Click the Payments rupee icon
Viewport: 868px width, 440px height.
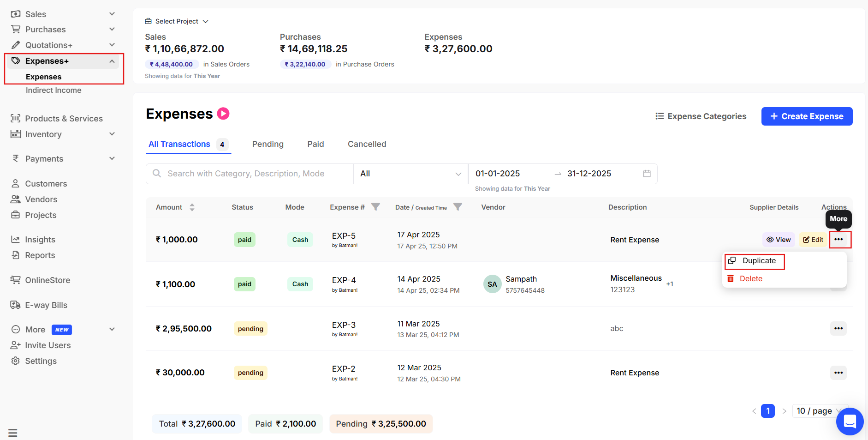16,158
